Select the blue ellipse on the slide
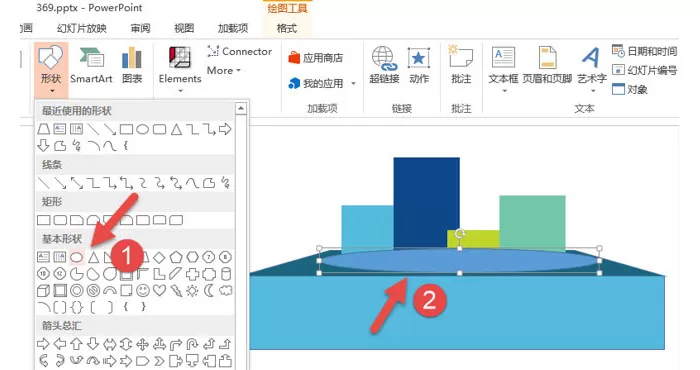 tap(459, 261)
